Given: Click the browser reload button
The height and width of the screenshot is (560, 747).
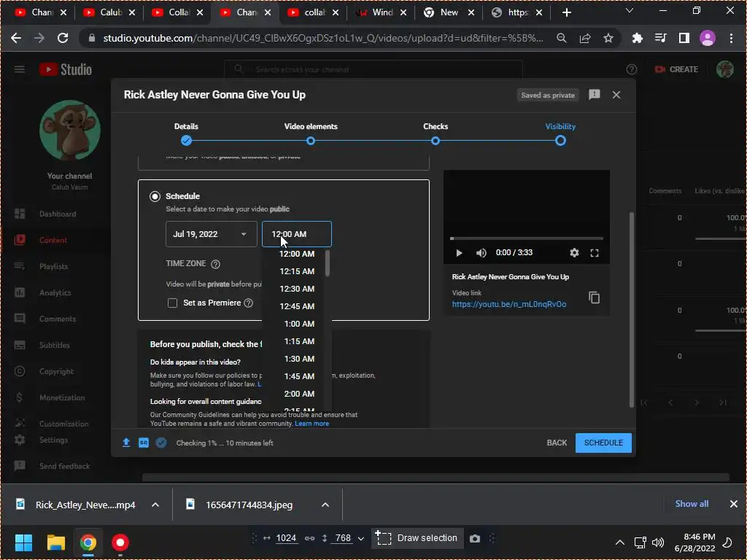Looking at the screenshot, I should point(63,38).
